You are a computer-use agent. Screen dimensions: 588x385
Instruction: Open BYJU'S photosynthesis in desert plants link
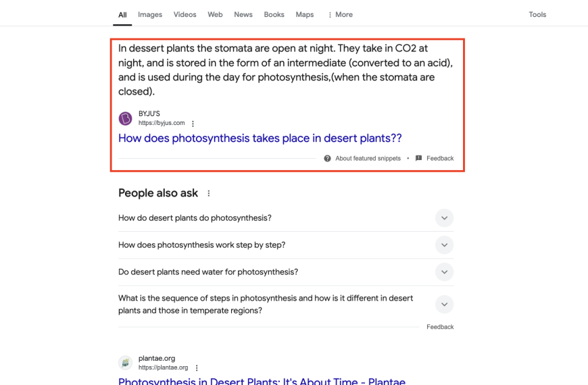pos(260,138)
